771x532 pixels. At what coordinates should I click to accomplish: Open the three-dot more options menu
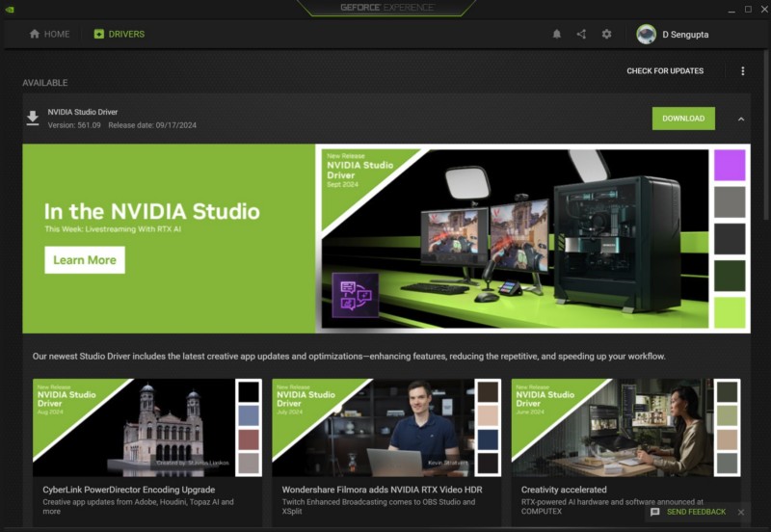pos(742,70)
